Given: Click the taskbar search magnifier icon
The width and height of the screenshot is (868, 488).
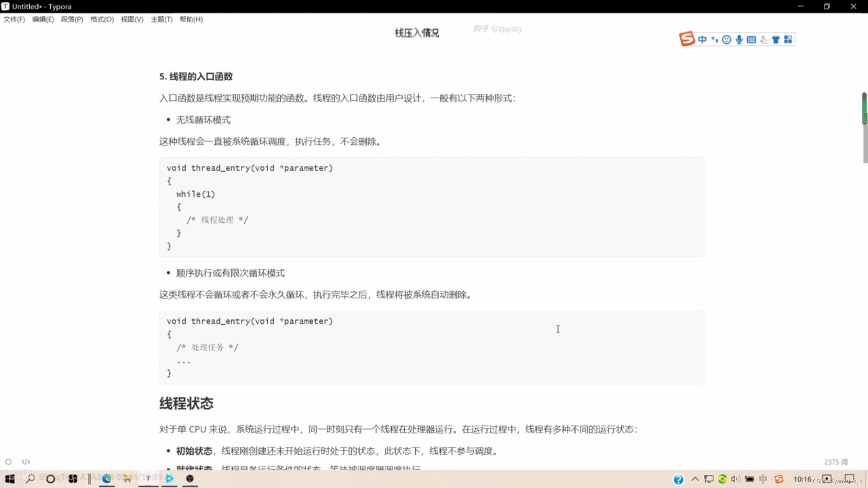Looking at the screenshot, I should coord(30,479).
